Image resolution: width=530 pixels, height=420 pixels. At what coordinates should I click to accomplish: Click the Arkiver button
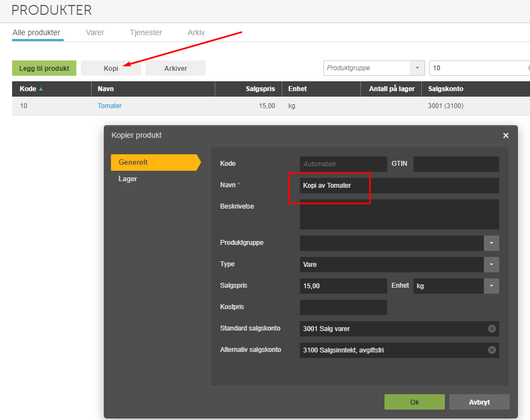pyautogui.click(x=175, y=68)
